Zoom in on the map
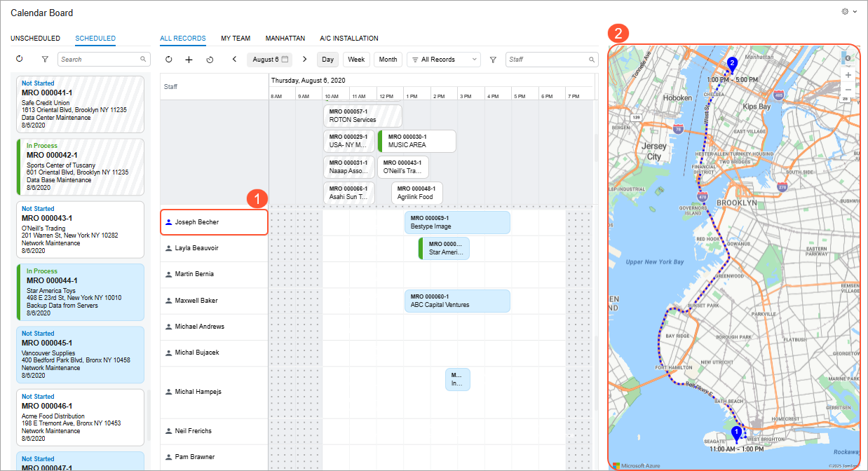Screen dimensions: 868x471 click(848, 74)
